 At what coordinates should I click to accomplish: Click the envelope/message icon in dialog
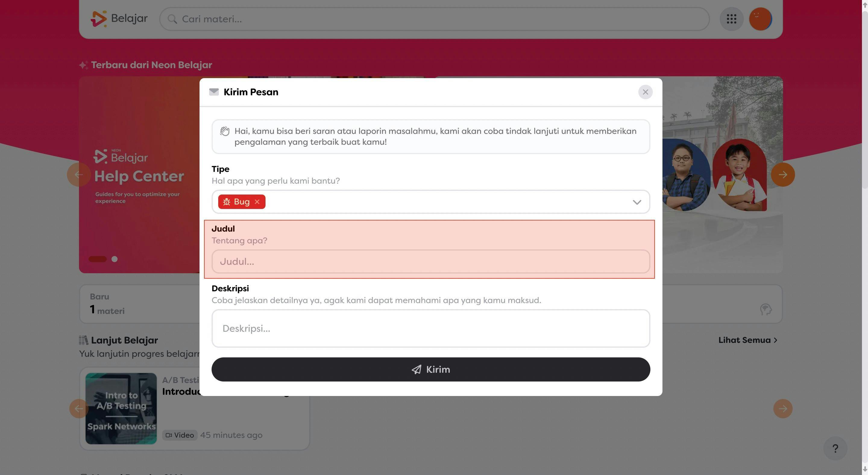click(x=214, y=91)
